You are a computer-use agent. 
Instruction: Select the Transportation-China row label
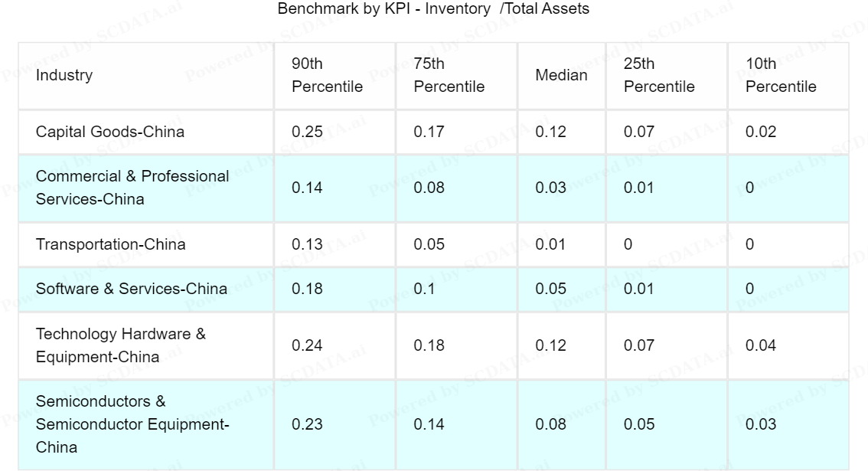click(110, 245)
